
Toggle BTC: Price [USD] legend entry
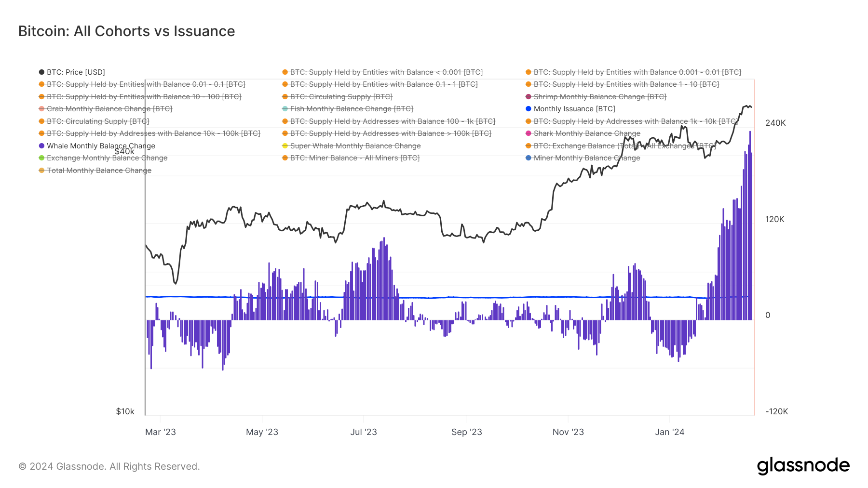76,72
